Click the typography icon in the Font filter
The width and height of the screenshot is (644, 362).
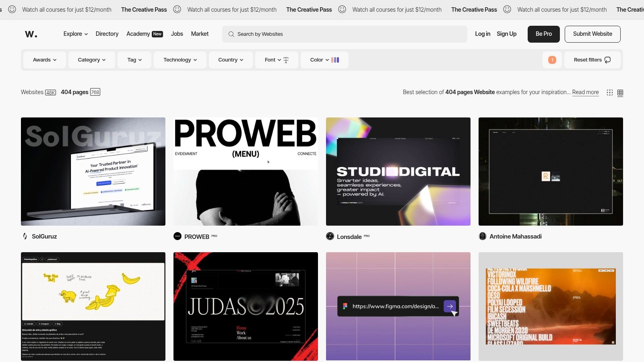pos(286,60)
